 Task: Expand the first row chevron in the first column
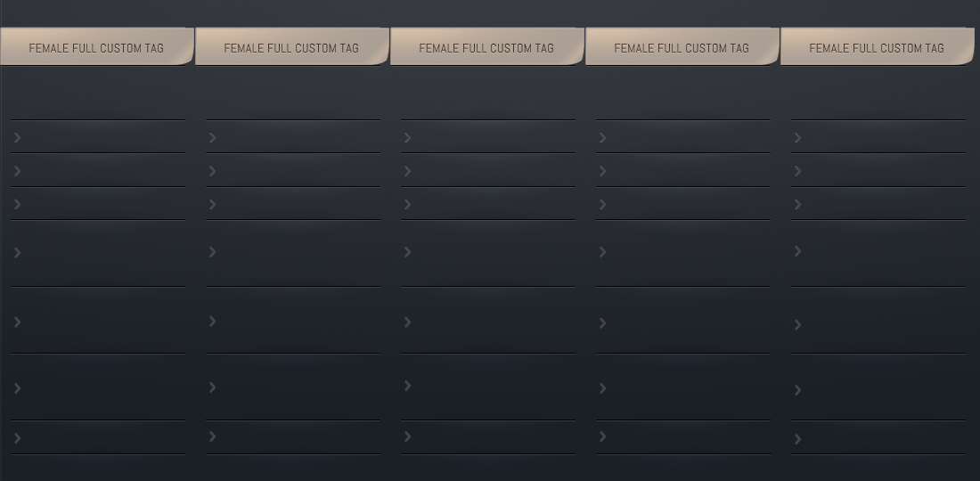click(18, 137)
